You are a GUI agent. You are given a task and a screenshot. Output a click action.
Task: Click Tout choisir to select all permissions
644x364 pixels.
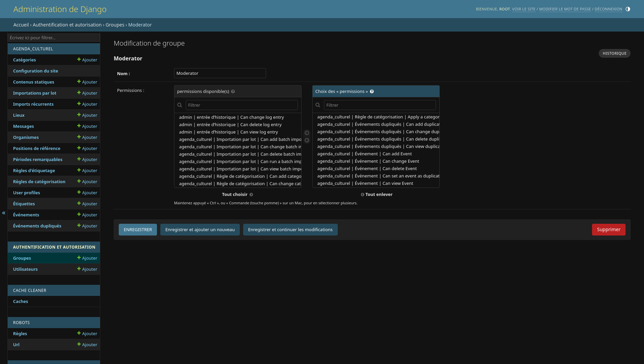(237, 195)
